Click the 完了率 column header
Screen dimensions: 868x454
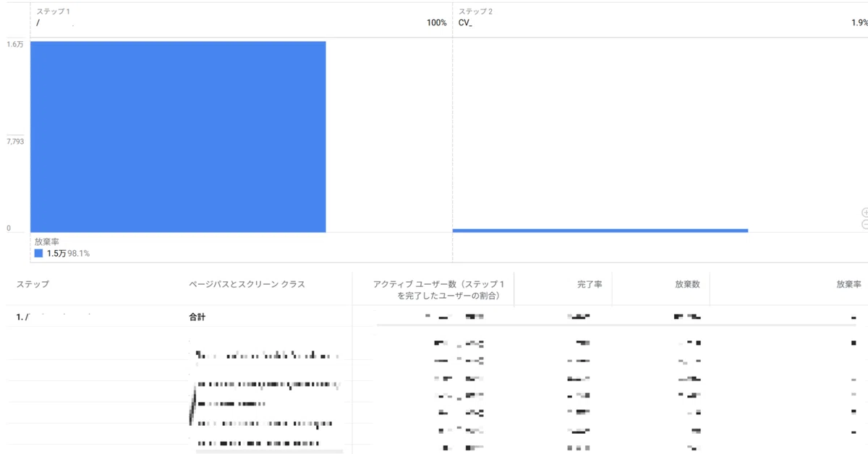(x=589, y=284)
